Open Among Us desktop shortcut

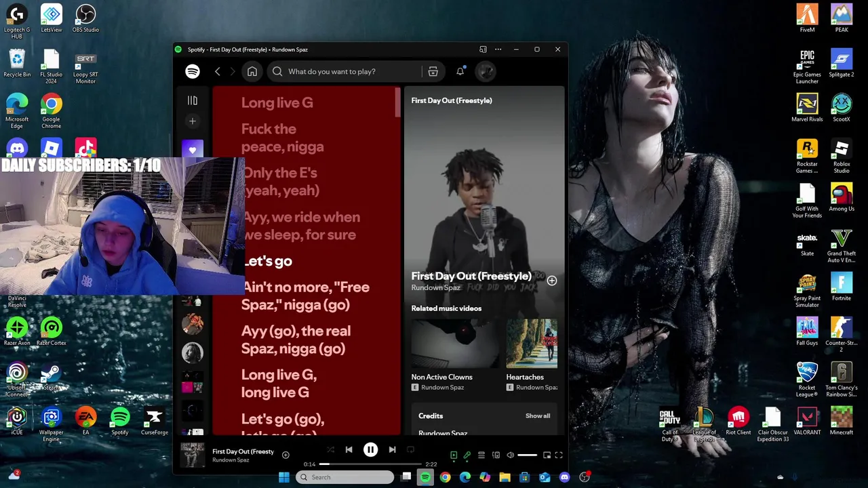(x=842, y=197)
